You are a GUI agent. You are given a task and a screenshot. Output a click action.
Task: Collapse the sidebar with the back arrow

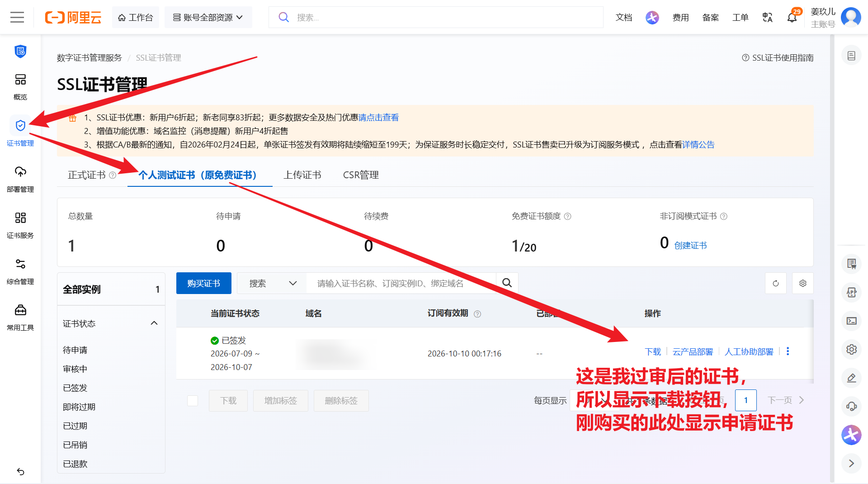click(x=20, y=472)
